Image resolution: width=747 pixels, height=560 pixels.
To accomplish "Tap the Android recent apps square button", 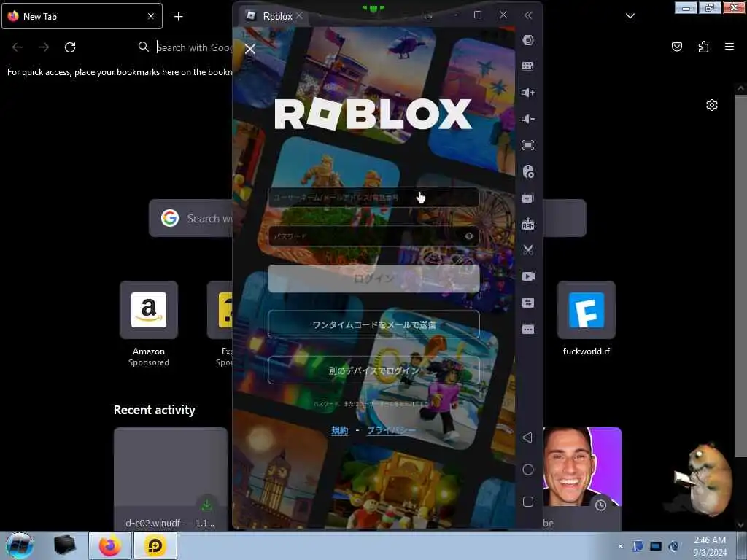I will (528, 502).
